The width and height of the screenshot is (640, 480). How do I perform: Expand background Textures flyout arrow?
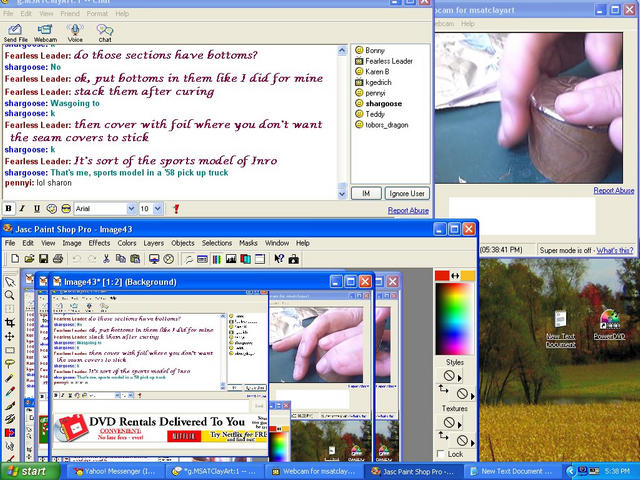473,442
